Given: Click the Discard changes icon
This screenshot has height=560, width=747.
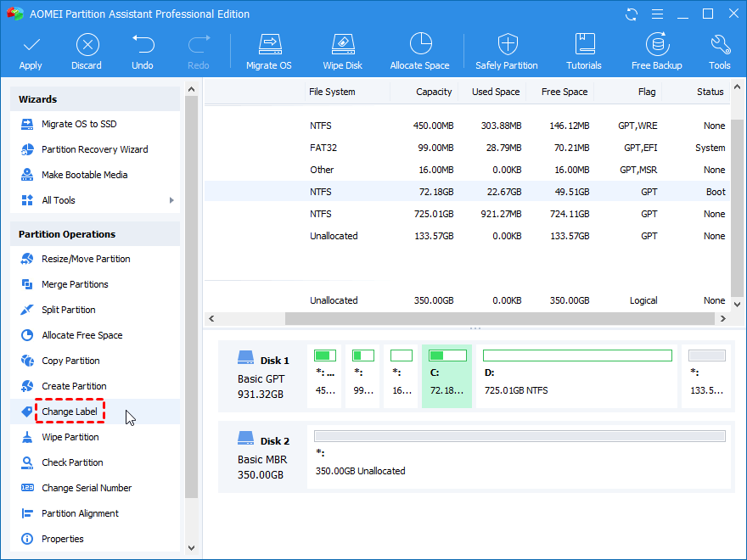Looking at the screenshot, I should click(87, 45).
